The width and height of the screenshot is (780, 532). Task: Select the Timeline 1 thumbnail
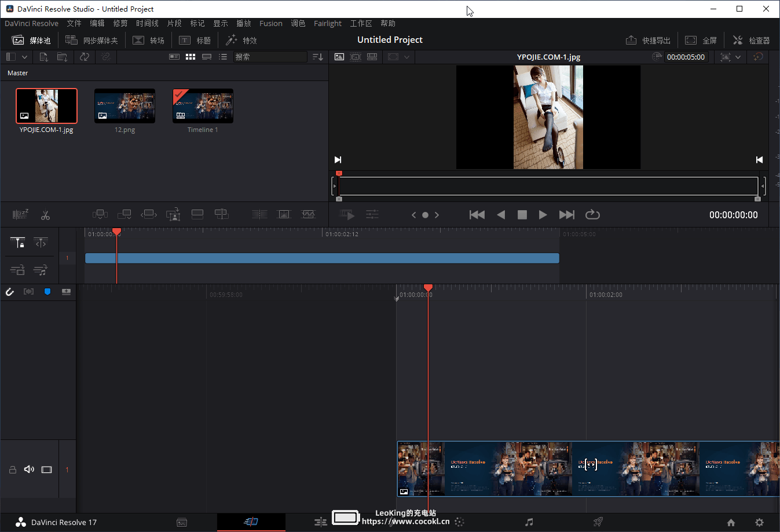point(203,106)
